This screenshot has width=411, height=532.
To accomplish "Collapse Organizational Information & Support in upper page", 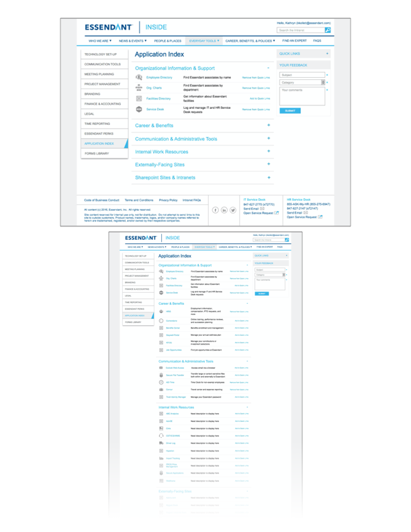I will point(269,69).
